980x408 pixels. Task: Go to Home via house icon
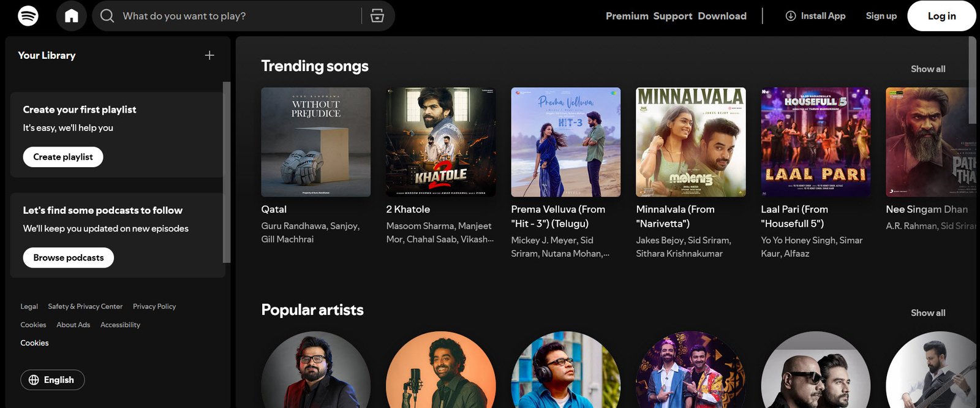click(x=72, y=15)
